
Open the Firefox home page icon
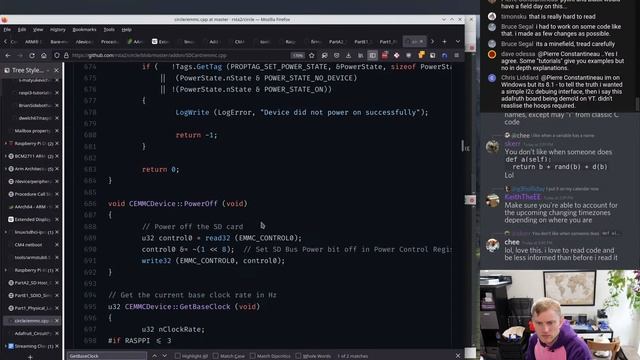click(44, 55)
